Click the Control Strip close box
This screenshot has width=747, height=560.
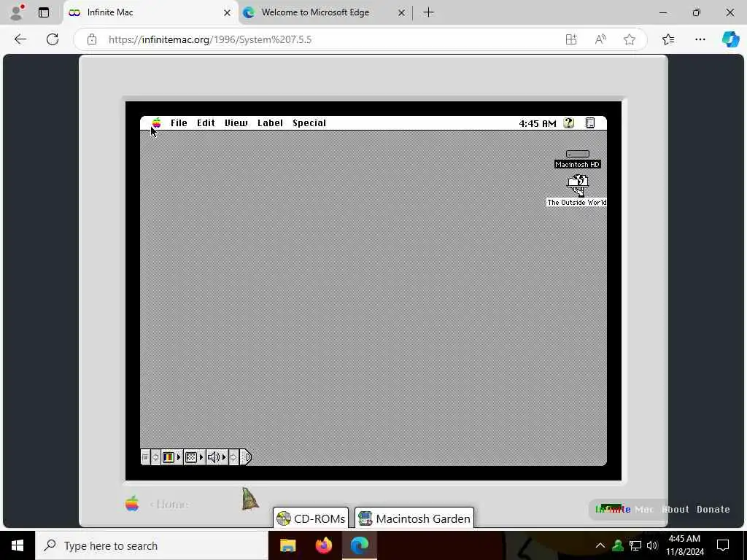pos(145,457)
